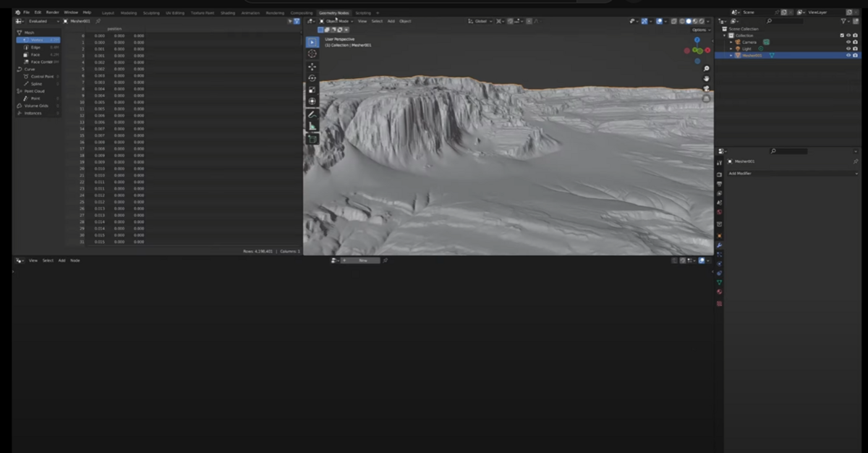Select the Face domain in spreadsheet
Screen dimensions: 868x453
click(x=35, y=54)
